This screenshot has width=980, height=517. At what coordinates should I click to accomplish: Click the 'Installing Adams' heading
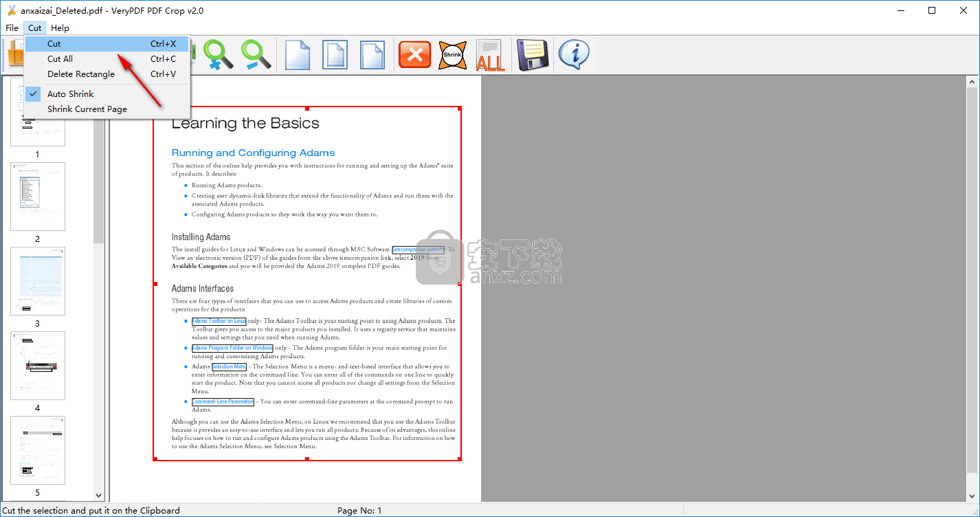click(201, 237)
